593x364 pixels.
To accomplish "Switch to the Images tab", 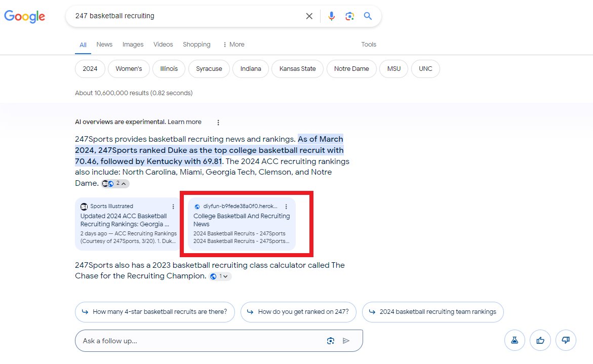I will [133, 45].
